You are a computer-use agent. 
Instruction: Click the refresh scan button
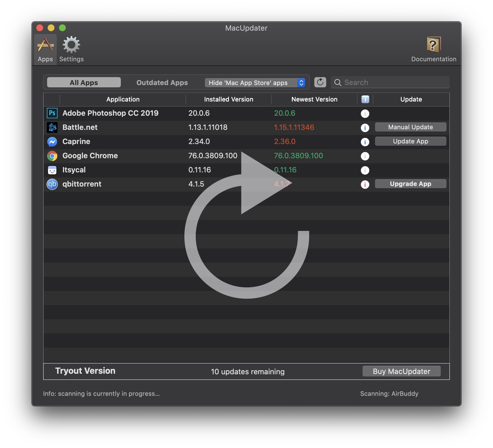[320, 82]
